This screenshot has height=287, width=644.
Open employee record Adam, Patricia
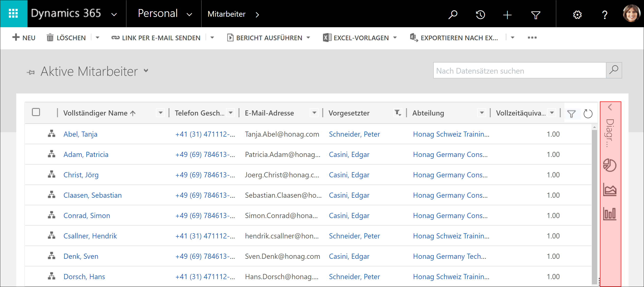point(86,154)
